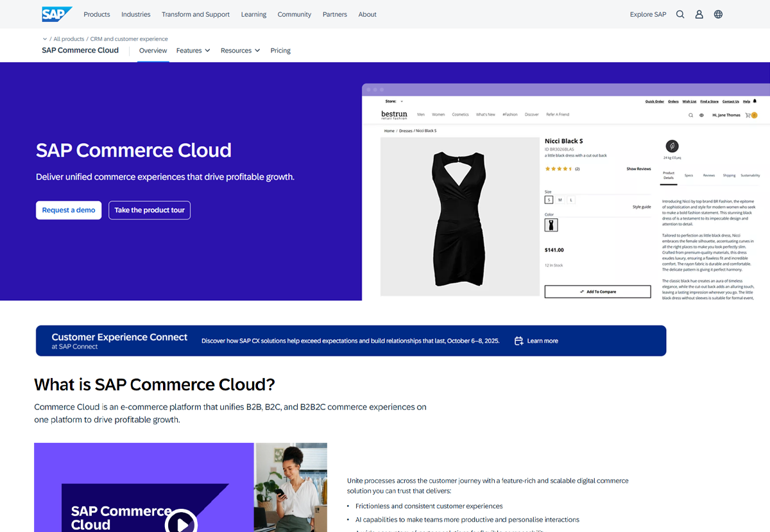Screen dimensions: 770x532
Task: Click the leaf sustainability icon
Action: [x=672, y=146]
